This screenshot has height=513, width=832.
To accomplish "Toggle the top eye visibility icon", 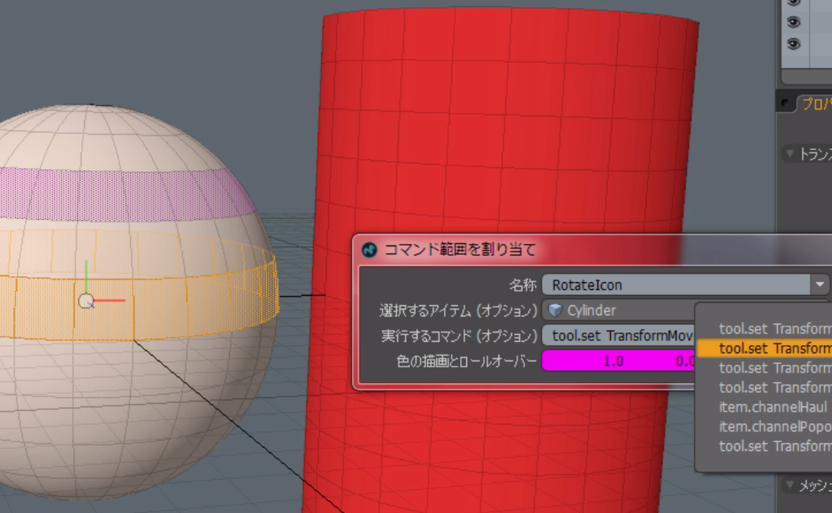I will pos(794,3).
